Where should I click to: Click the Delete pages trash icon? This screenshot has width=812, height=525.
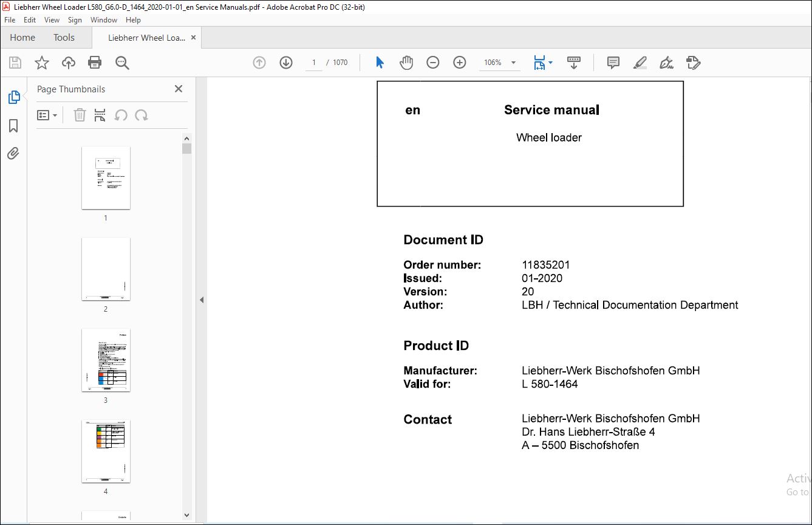coord(80,115)
